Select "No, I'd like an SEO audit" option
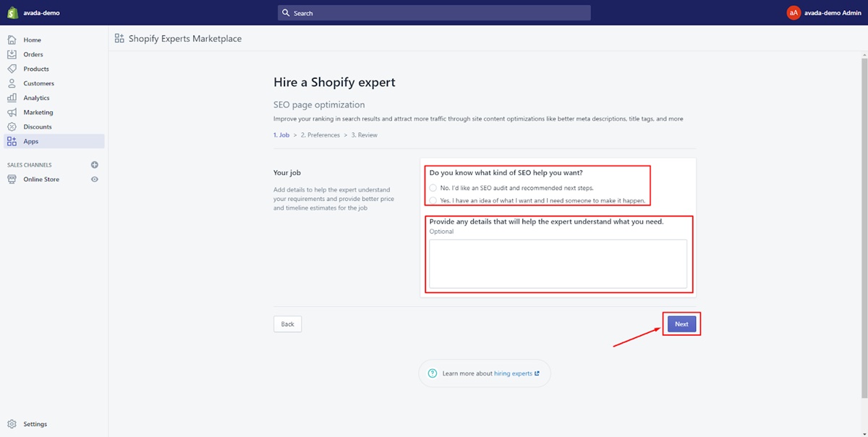Screen dimensions: 868x437 pyautogui.click(x=433, y=188)
